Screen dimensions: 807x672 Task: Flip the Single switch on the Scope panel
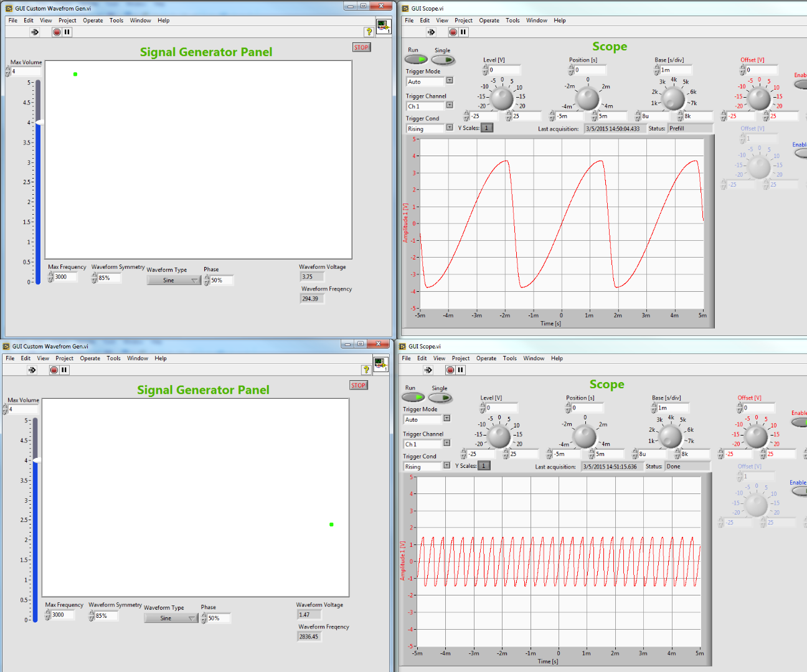(x=443, y=59)
